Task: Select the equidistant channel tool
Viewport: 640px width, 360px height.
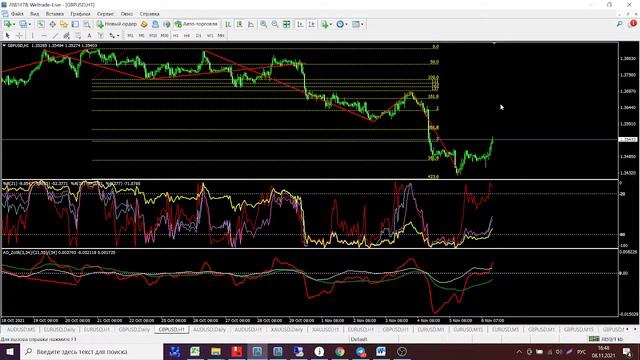Action: 67,36
